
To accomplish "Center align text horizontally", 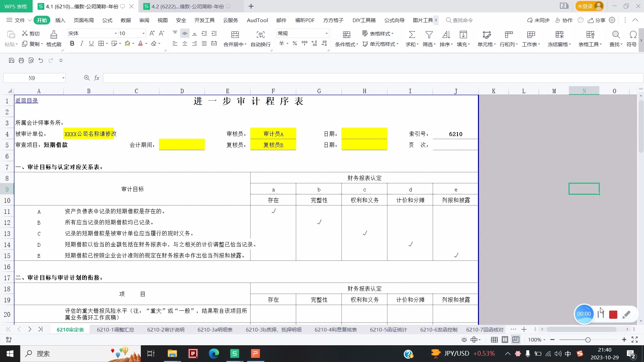I will pyautogui.click(x=184, y=44).
